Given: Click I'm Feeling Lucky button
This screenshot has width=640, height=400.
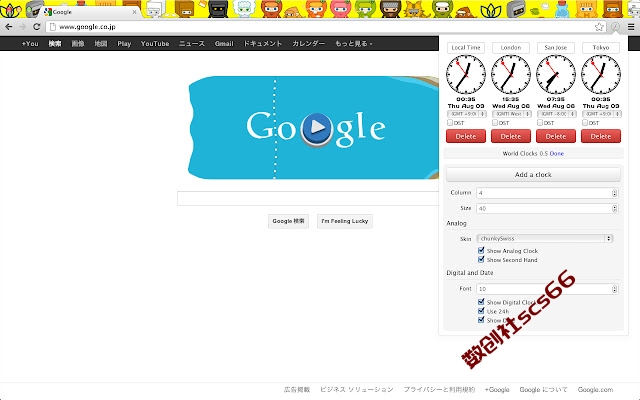Looking at the screenshot, I should (x=344, y=221).
